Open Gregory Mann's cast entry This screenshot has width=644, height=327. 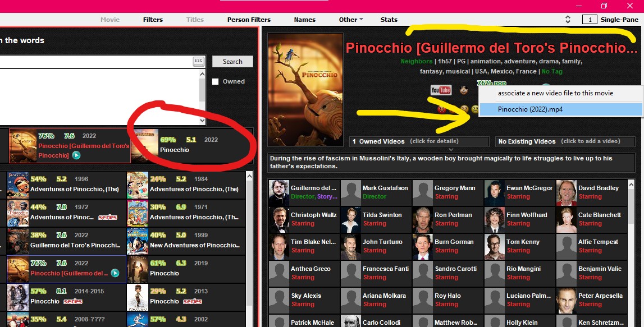[x=447, y=192]
